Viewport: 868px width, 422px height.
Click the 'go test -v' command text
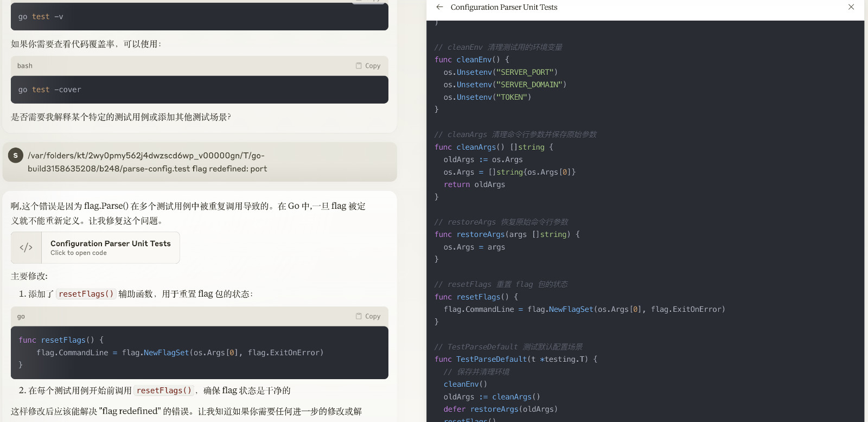pos(41,17)
